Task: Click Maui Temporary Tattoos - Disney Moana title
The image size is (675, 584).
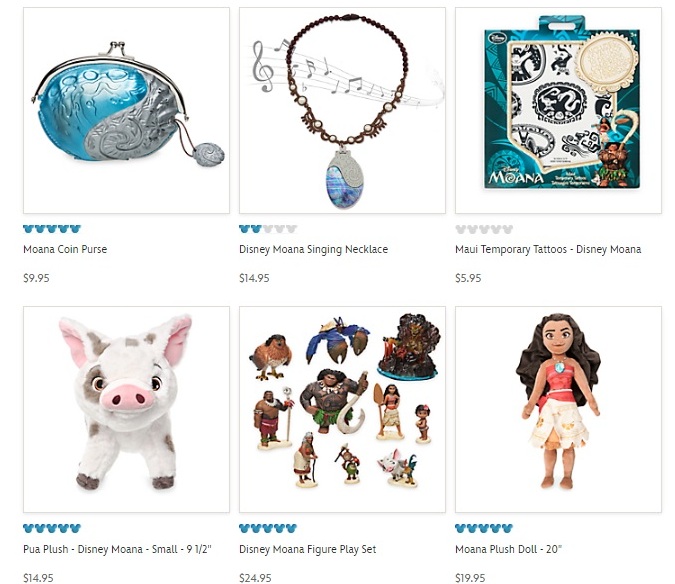Action: coord(548,250)
